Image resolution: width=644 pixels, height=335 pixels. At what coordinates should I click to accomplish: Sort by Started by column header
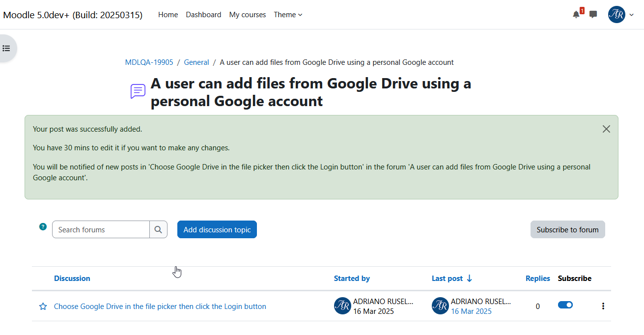click(352, 278)
